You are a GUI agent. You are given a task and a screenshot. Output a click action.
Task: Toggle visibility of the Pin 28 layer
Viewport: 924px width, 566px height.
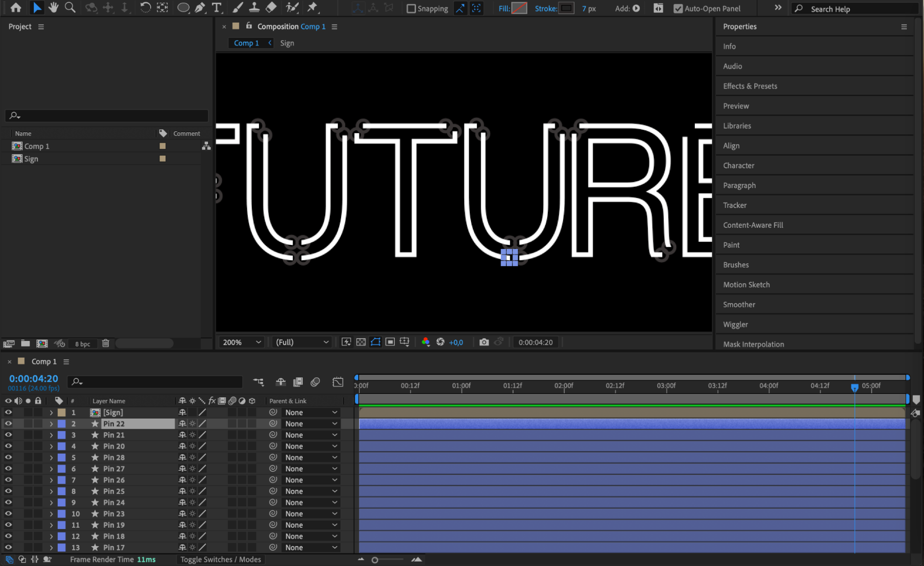[8, 457]
